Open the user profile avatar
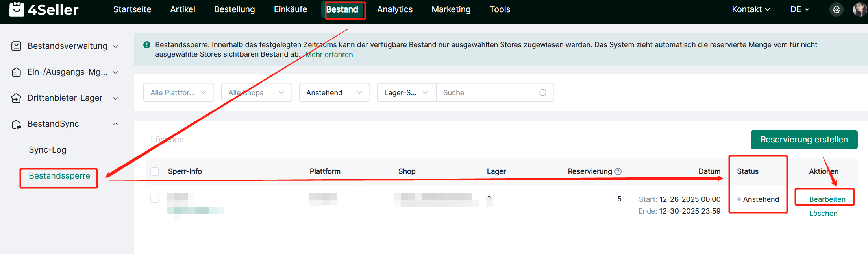The image size is (868, 254). pos(859,10)
